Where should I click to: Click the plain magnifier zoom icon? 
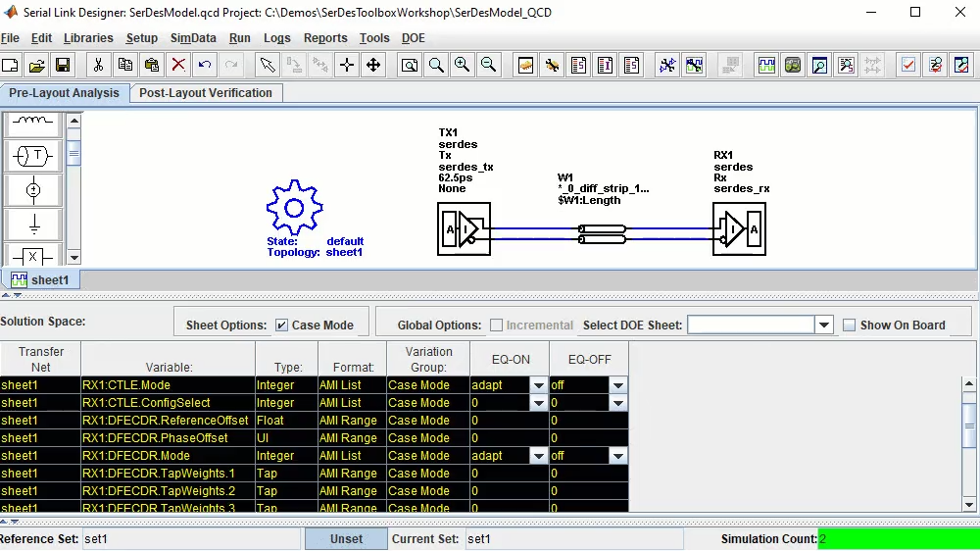436,65
